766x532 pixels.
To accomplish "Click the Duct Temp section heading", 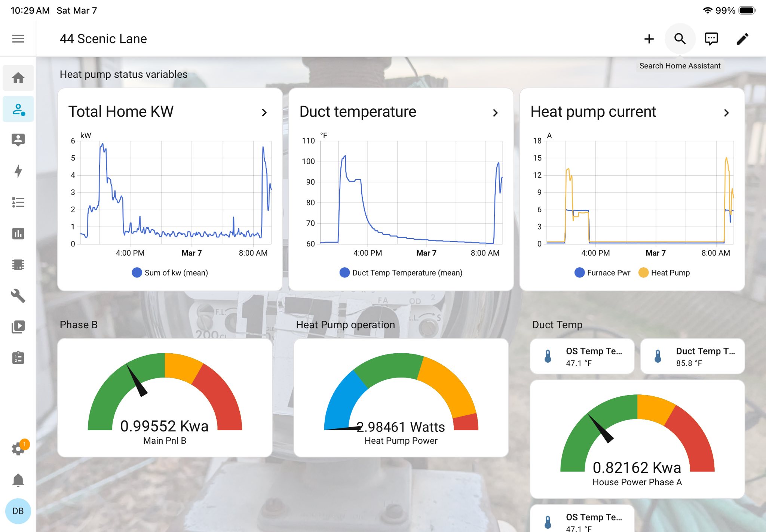I will tap(557, 325).
